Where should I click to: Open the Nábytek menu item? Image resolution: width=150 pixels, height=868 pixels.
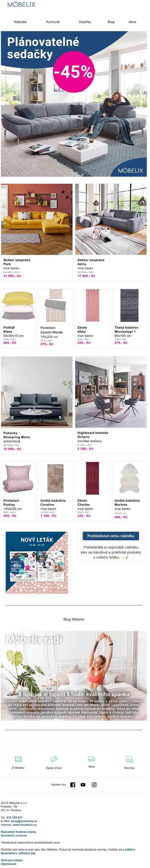pos(20,22)
